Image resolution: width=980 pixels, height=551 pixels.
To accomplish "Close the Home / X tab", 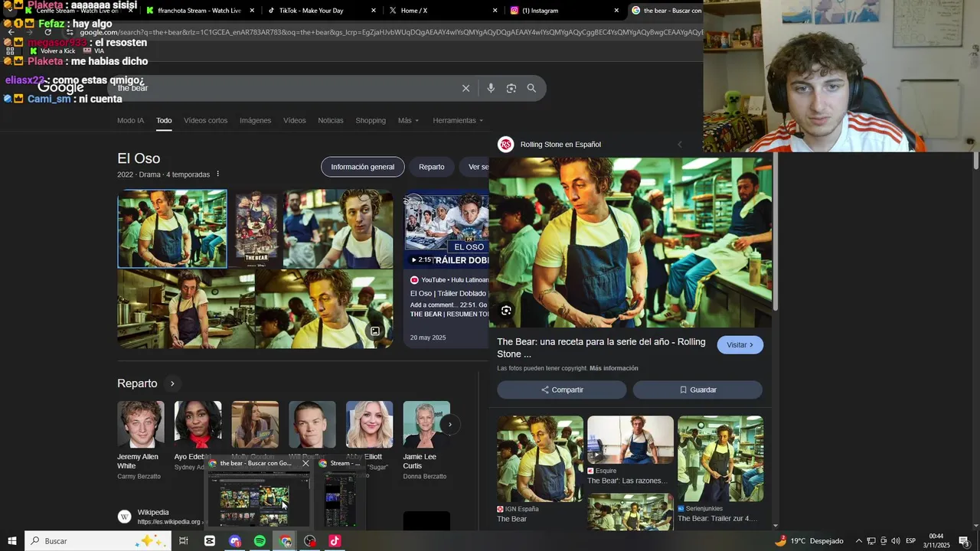I will [x=495, y=11].
